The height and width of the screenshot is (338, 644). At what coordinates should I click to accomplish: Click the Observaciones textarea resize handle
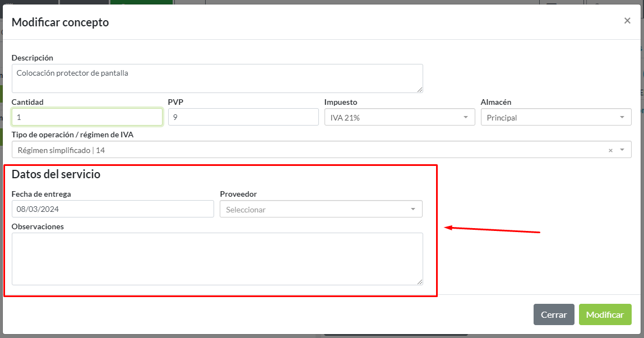tap(419, 281)
